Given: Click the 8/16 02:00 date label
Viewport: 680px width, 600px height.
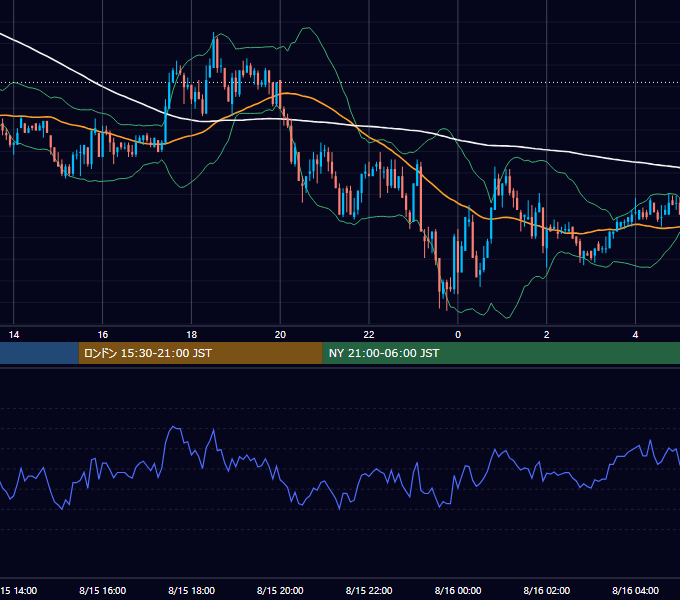Looking at the screenshot, I should tap(546, 590).
